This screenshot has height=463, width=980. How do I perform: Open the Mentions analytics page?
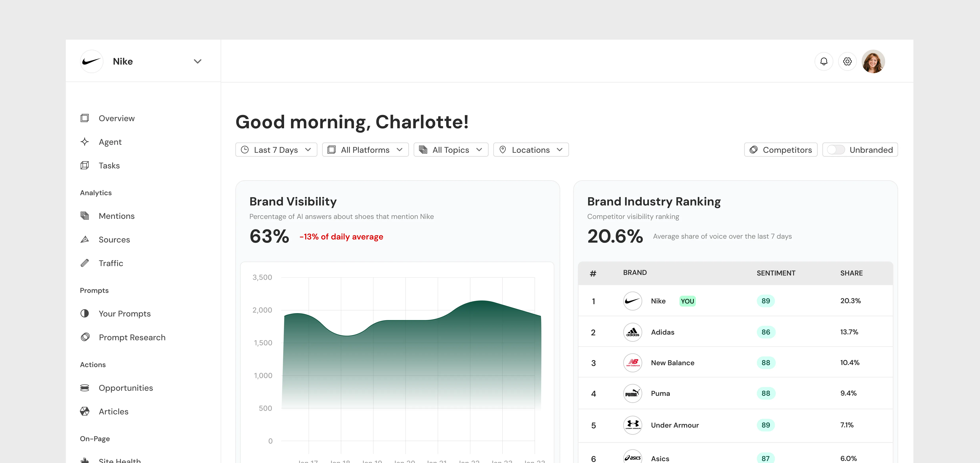click(x=116, y=216)
